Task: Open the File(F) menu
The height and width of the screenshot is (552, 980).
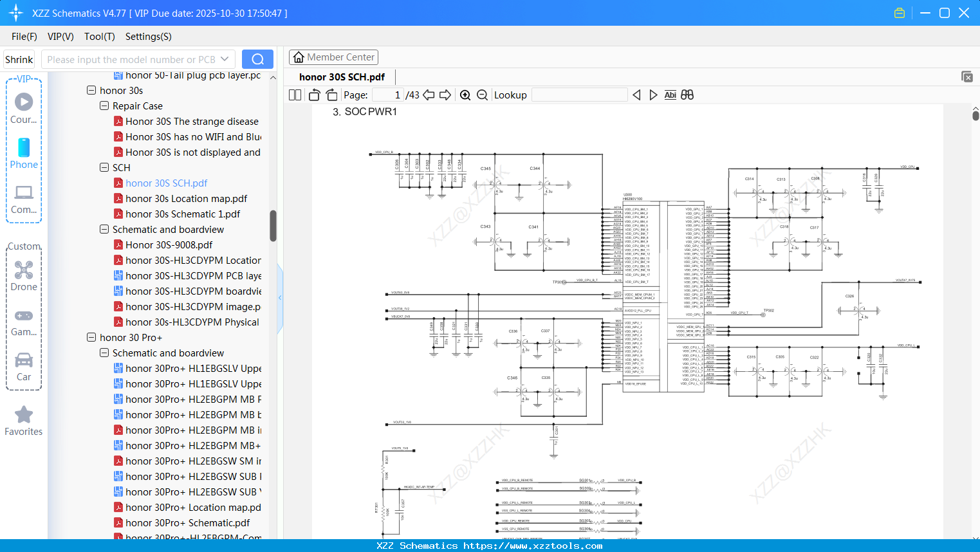Action: (24, 37)
